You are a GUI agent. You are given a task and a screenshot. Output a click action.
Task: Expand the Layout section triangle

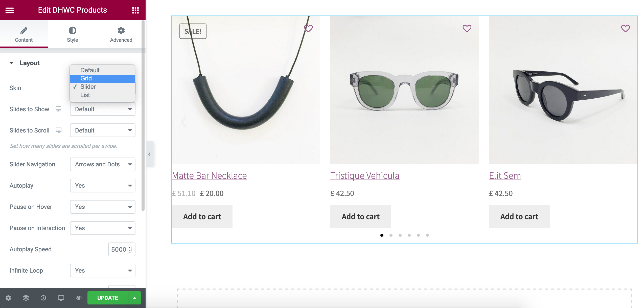click(12, 63)
